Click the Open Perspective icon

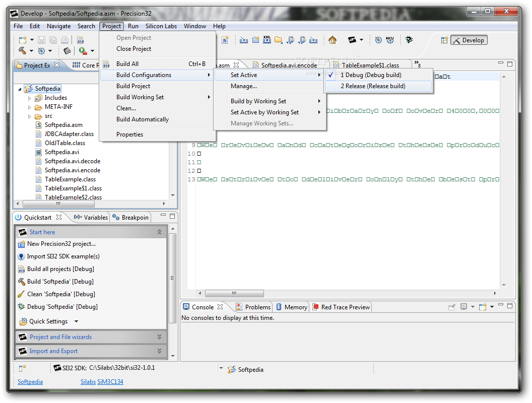pos(444,40)
